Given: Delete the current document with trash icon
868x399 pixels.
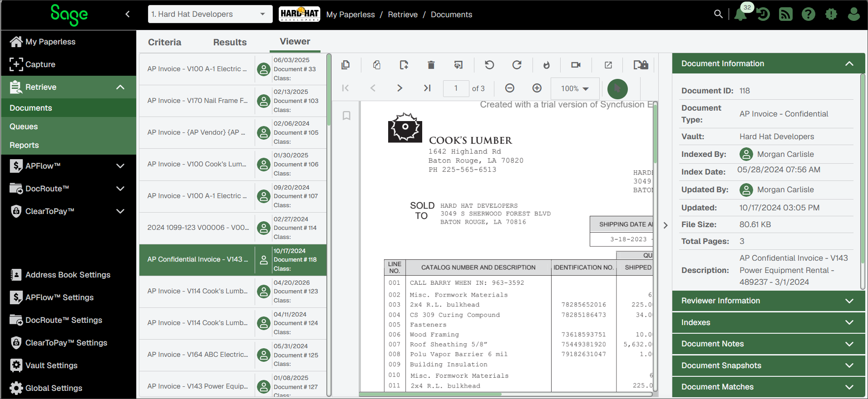Looking at the screenshot, I should (x=431, y=65).
